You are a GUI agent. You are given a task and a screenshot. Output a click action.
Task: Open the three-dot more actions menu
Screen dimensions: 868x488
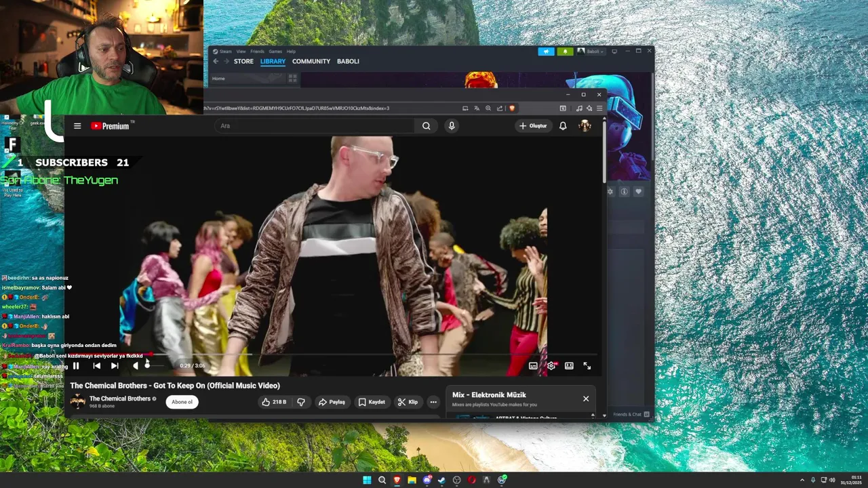tap(433, 402)
